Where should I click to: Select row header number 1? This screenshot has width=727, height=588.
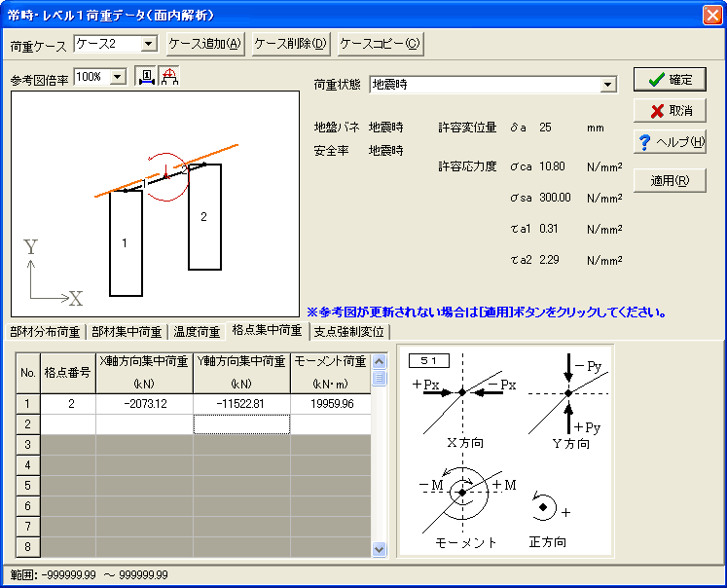(x=28, y=404)
